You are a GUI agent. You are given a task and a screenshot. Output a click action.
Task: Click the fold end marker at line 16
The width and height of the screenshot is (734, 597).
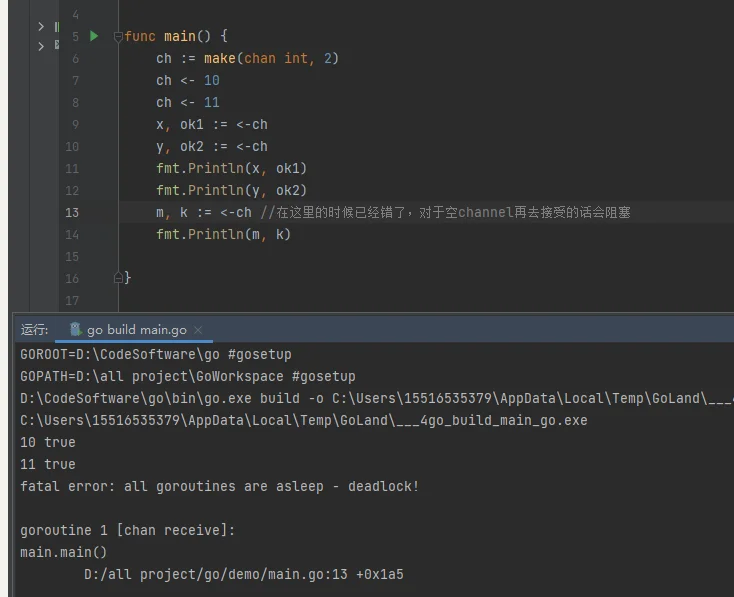(x=118, y=278)
